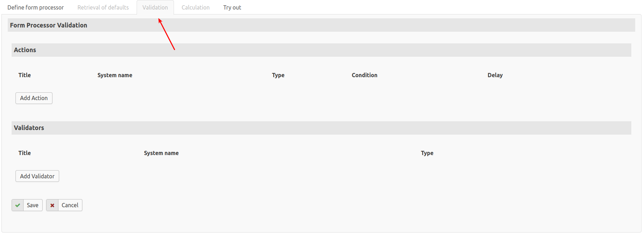The width and height of the screenshot is (644, 234).
Task: Click the Actions System name column header
Action: click(115, 75)
